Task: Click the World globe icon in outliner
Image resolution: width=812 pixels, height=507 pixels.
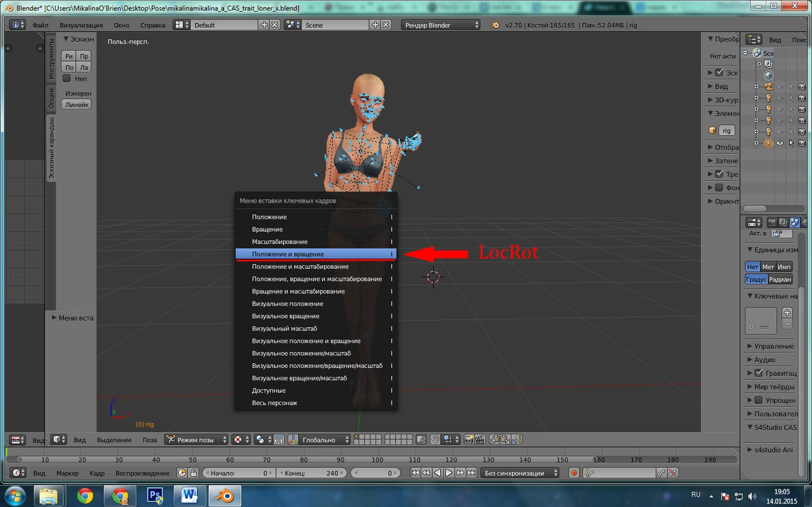Action: (768, 75)
